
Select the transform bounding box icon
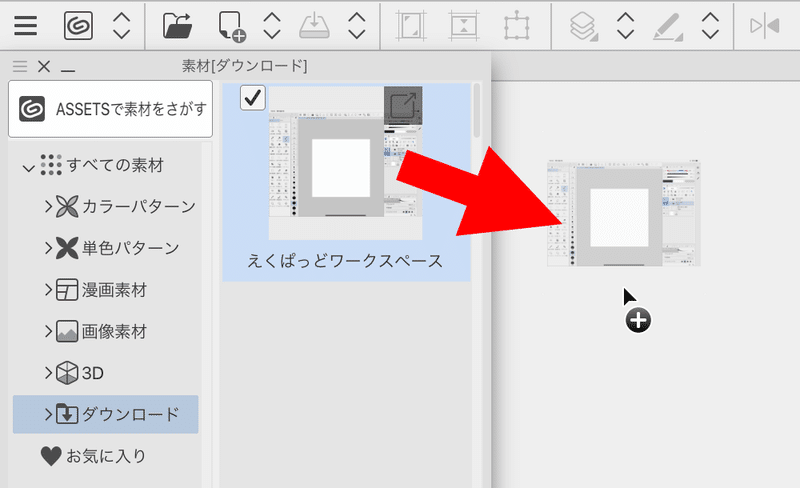[x=516, y=26]
